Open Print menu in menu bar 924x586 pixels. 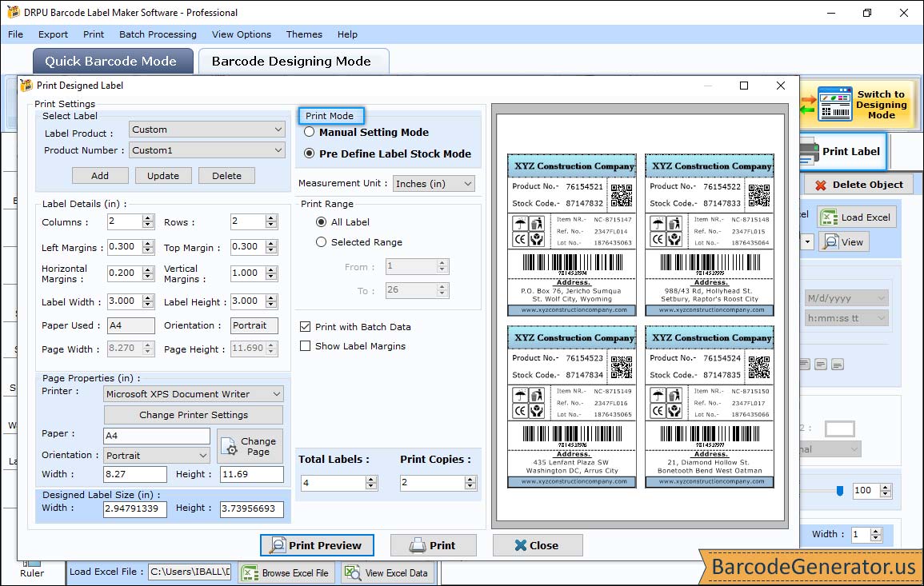[93, 34]
